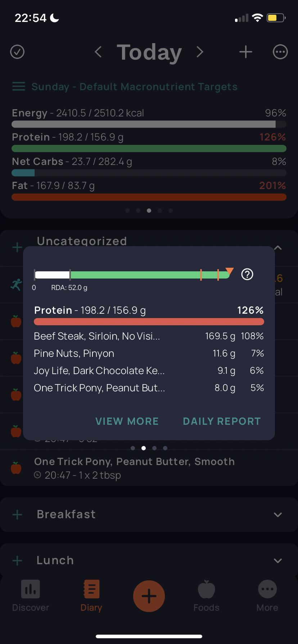Open the ellipsis options menu at top
The width and height of the screenshot is (298, 644).
tap(280, 52)
